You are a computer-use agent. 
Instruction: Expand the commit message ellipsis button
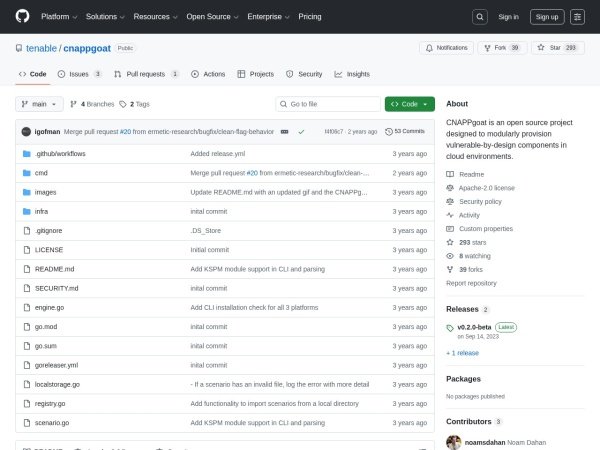pyautogui.click(x=284, y=132)
